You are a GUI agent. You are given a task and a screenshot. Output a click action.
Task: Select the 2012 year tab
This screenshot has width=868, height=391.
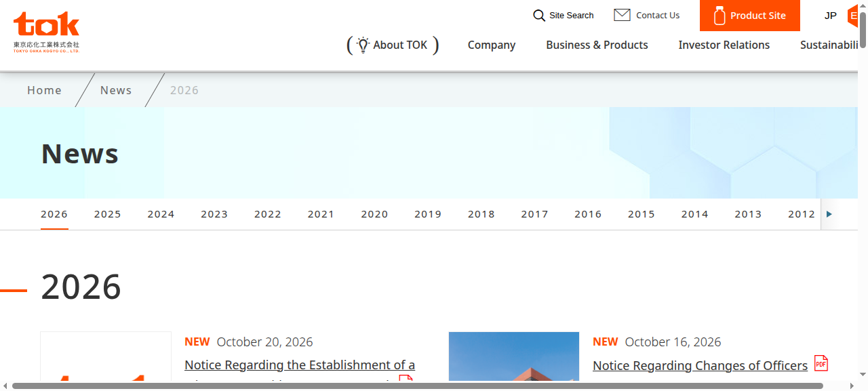pos(802,214)
